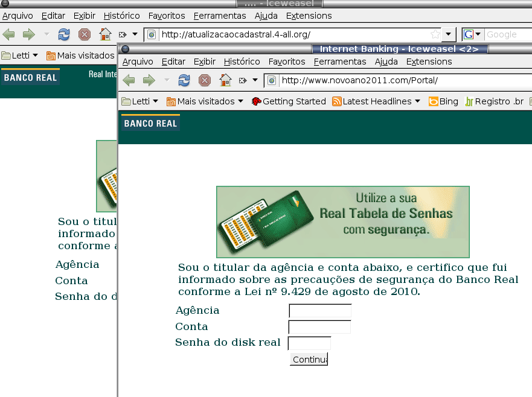Open Favoritos menu in front window
The height and width of the screenshot is (397, 532).
coord(287,62)
